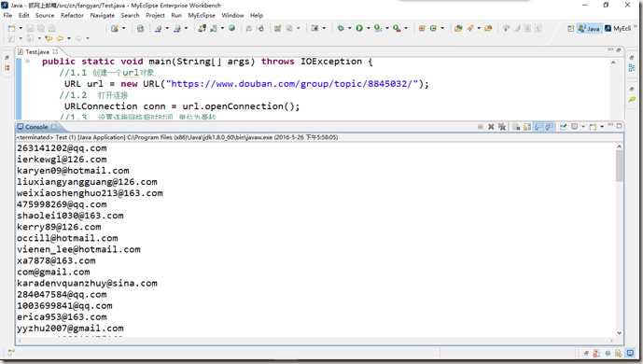Click the green Run button in toolbar
This screenshot has width=643, height=364.
[359, 28]
